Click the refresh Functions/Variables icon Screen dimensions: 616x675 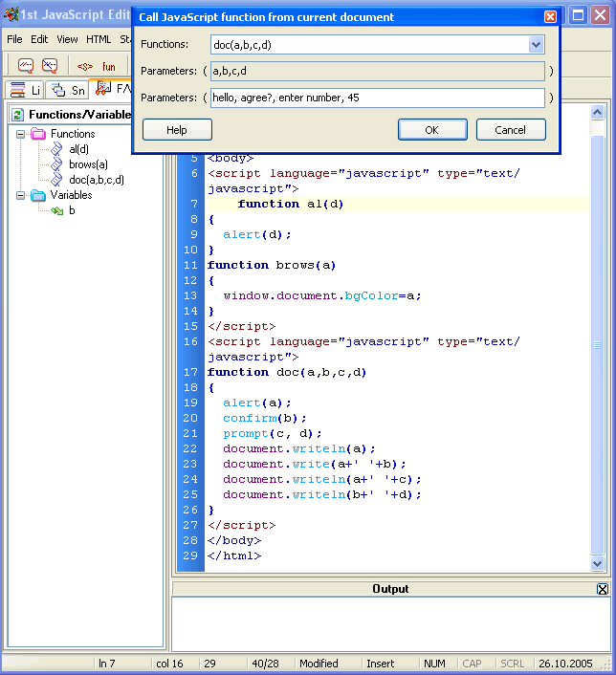[x=17, y=115]
